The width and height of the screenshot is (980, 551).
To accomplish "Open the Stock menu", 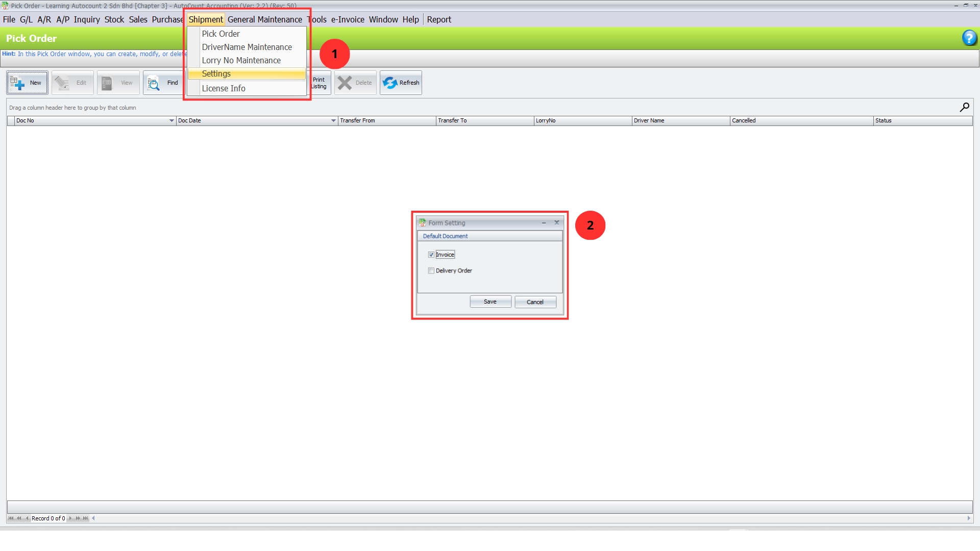I will 114,19.
